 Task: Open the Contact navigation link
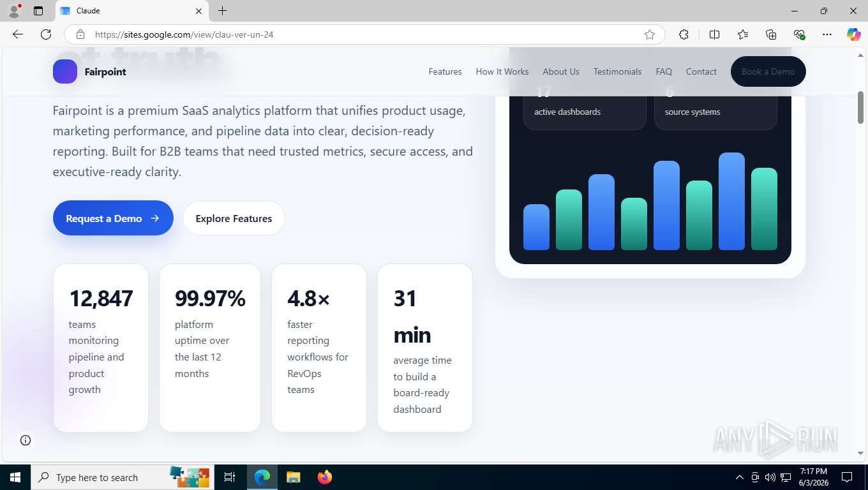(x=701, y=71)
